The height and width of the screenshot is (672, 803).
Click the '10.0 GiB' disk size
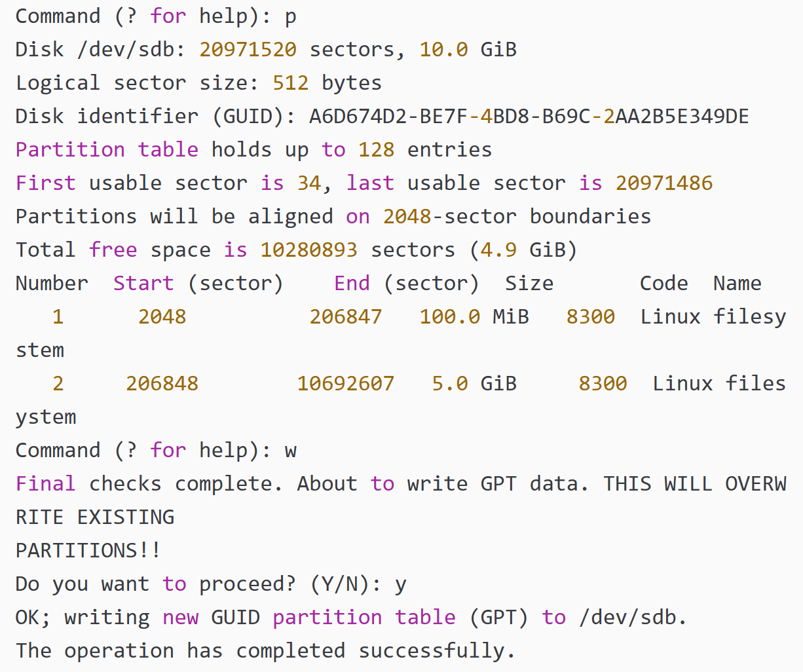tap(468, 50)
